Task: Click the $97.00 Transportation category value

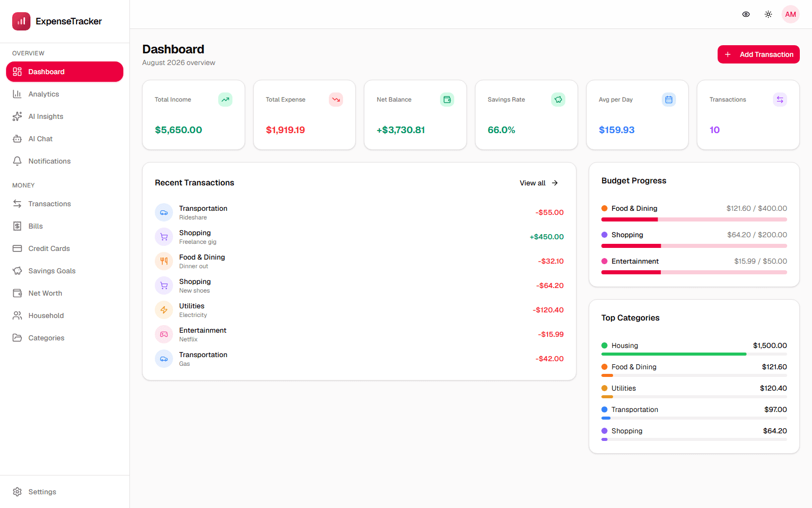Action: coord(775,409)
